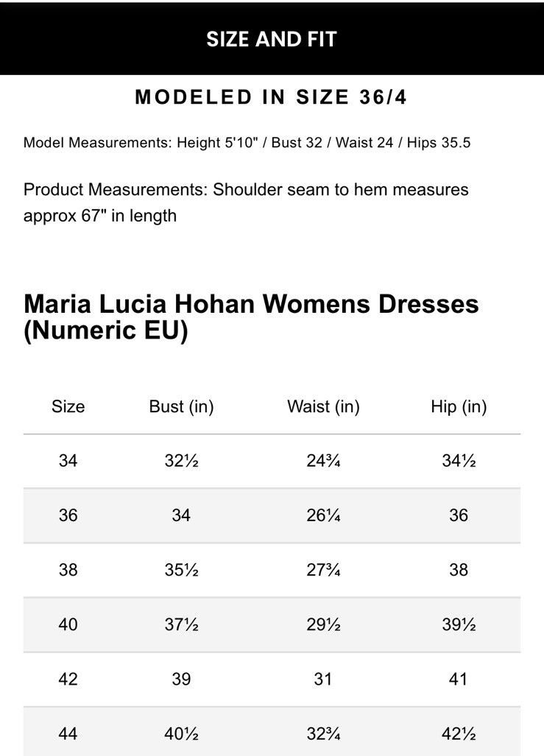The width and height of the screenshot is (544, 756).
Task: Select size 38 in the size column
Action: 68,570
